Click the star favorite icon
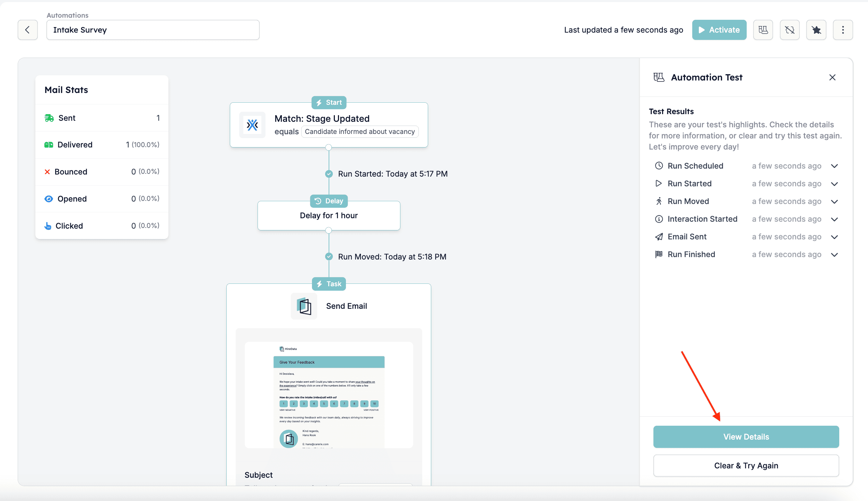 (816, 30)
